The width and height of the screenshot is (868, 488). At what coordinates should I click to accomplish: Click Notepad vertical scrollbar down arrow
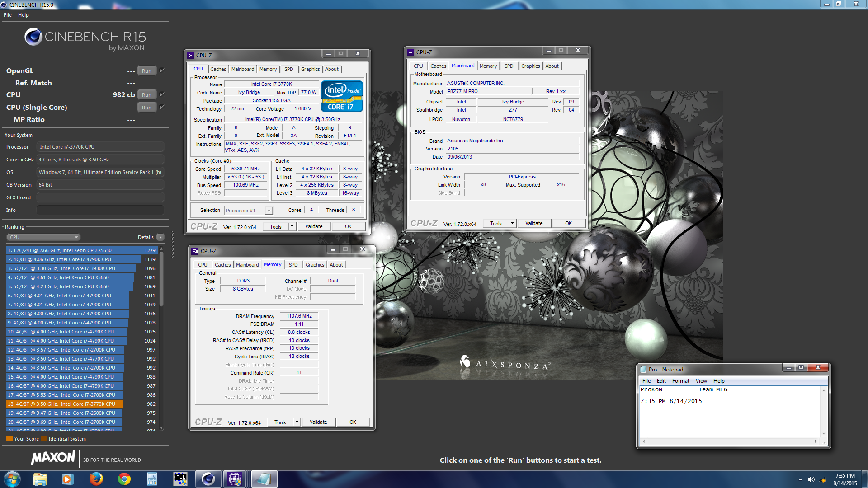pos(824,434)
